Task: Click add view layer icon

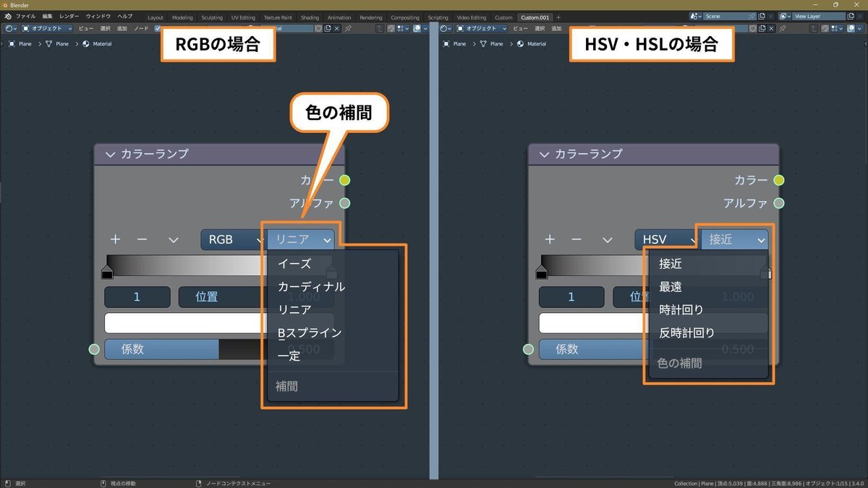Action: [x=851, y=17]
